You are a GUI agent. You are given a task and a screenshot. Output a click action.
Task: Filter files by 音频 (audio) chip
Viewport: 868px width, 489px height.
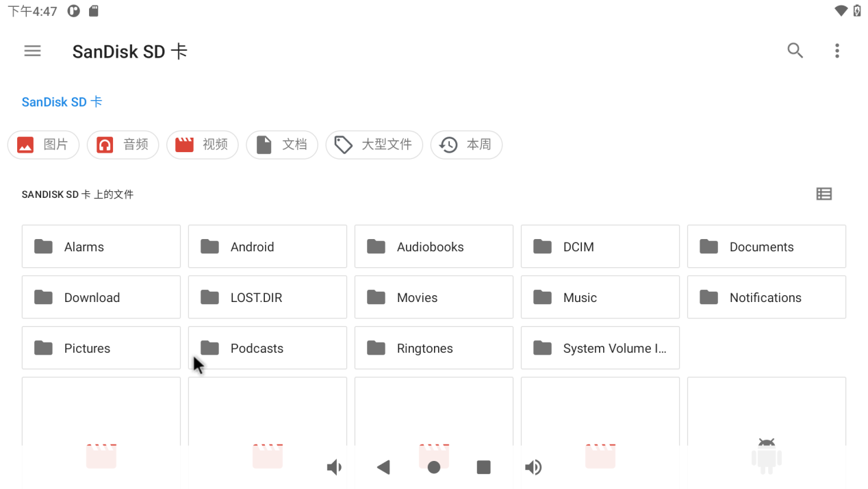[123, 145]
